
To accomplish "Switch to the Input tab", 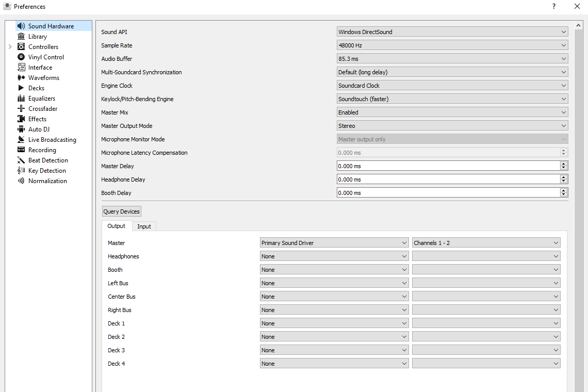I will [x=144, y=226].
